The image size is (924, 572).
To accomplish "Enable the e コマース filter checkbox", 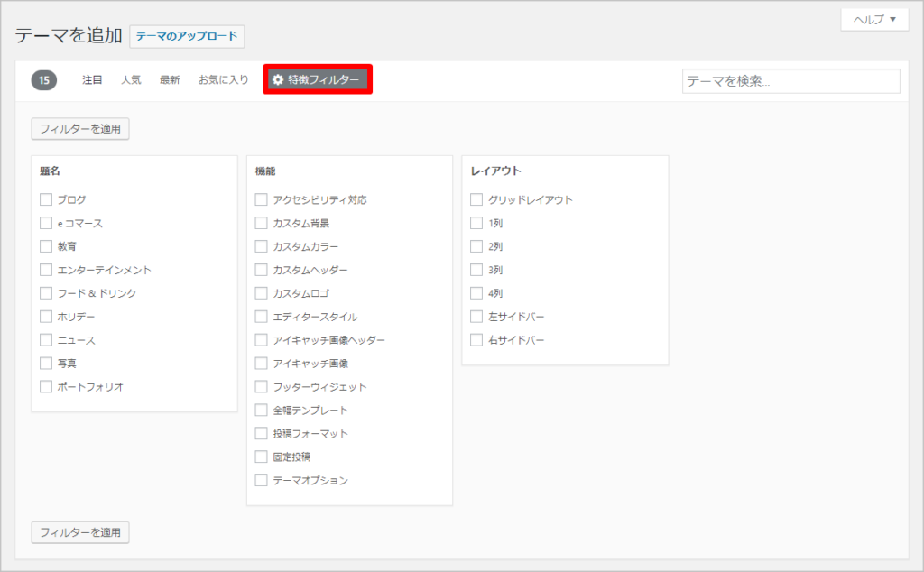I will click(x=46, y=223).
